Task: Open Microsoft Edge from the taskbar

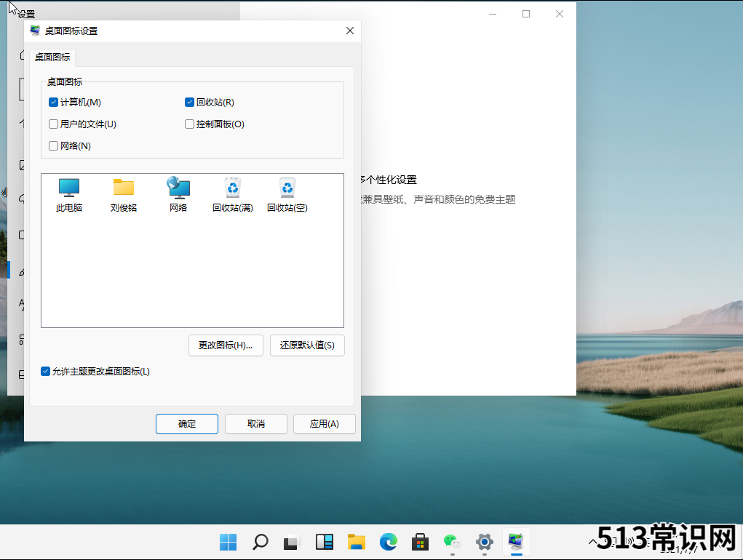Action: coord(389,542)
